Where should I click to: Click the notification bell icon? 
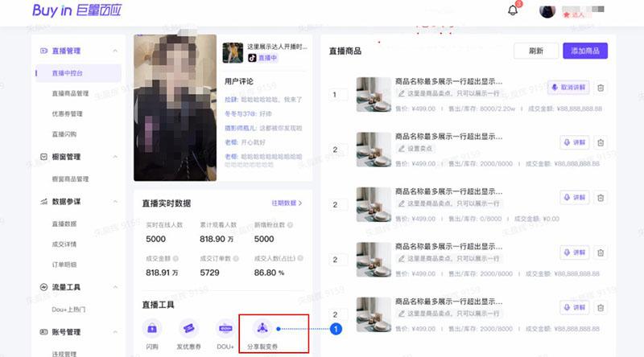coord(513,10)
